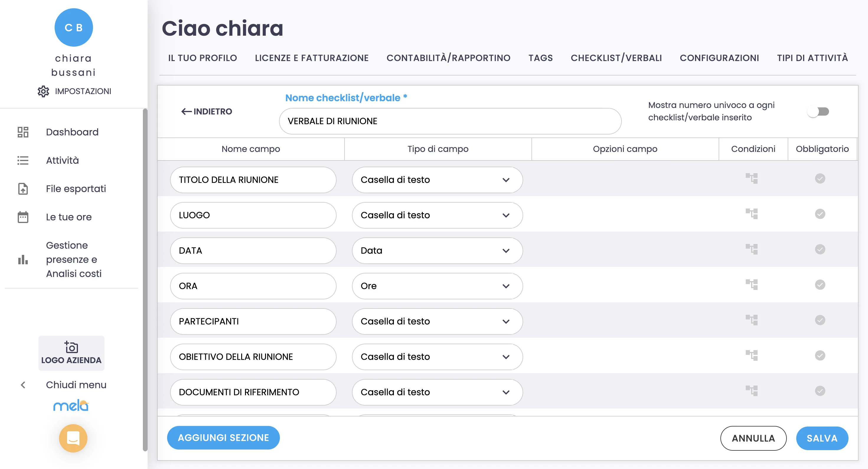Viewport: 868px width, 469px height.
Task: Toggle unique number for checklist/verbale switch
Action: pos(818,111)
